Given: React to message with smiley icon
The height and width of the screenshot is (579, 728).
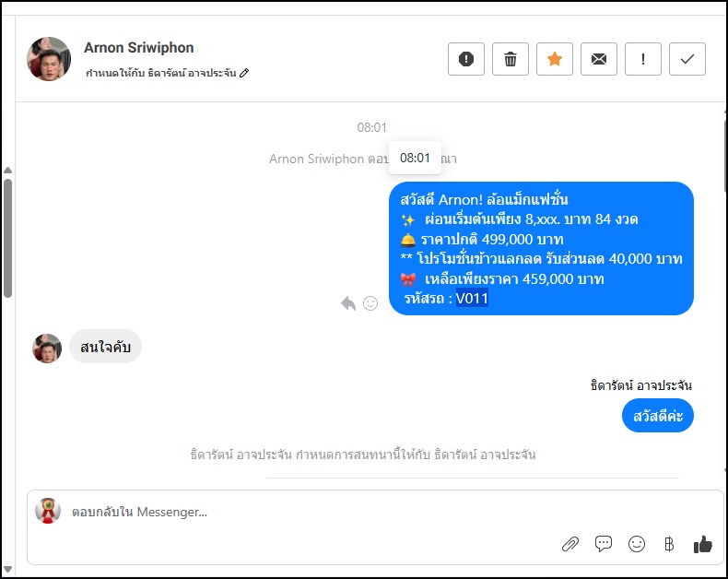Looking at the screenshot, I should tap(370, 303).
